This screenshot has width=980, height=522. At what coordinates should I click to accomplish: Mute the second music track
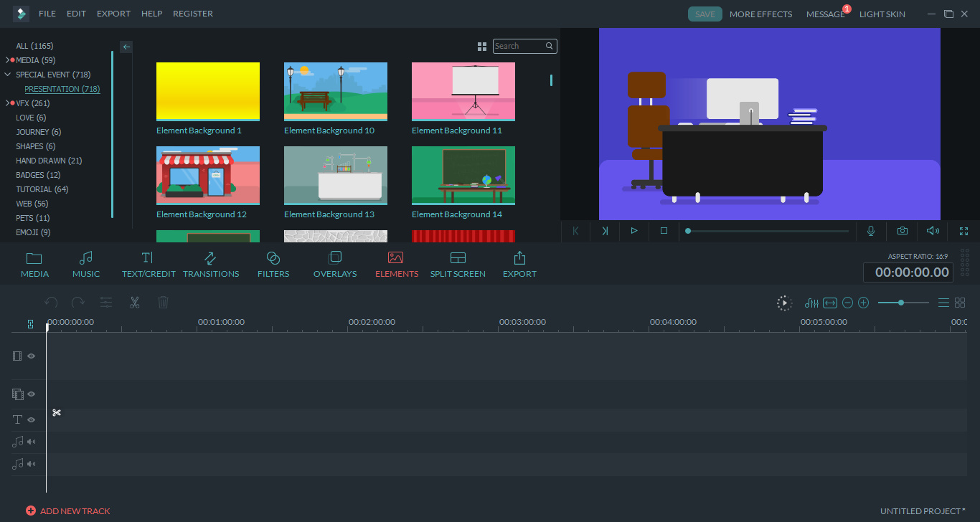32,464
